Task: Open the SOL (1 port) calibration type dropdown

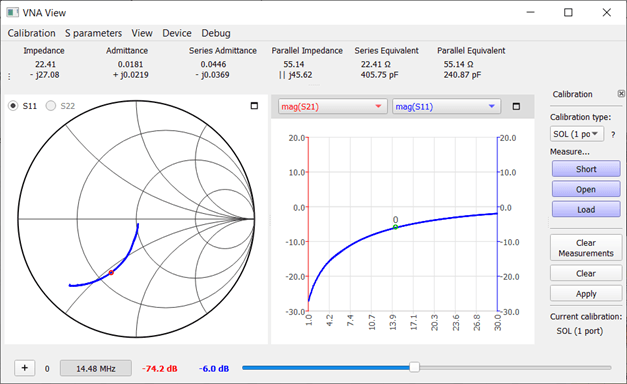Action: click(577, 134)
